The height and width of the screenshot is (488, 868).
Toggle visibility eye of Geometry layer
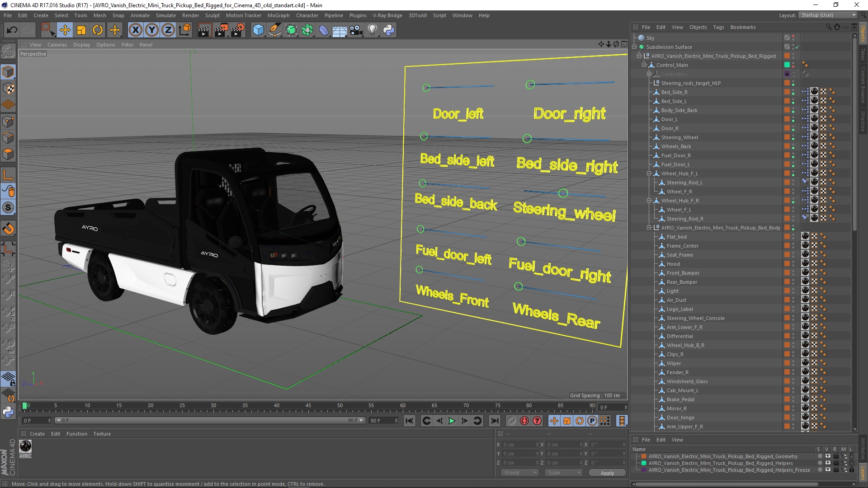828,456
